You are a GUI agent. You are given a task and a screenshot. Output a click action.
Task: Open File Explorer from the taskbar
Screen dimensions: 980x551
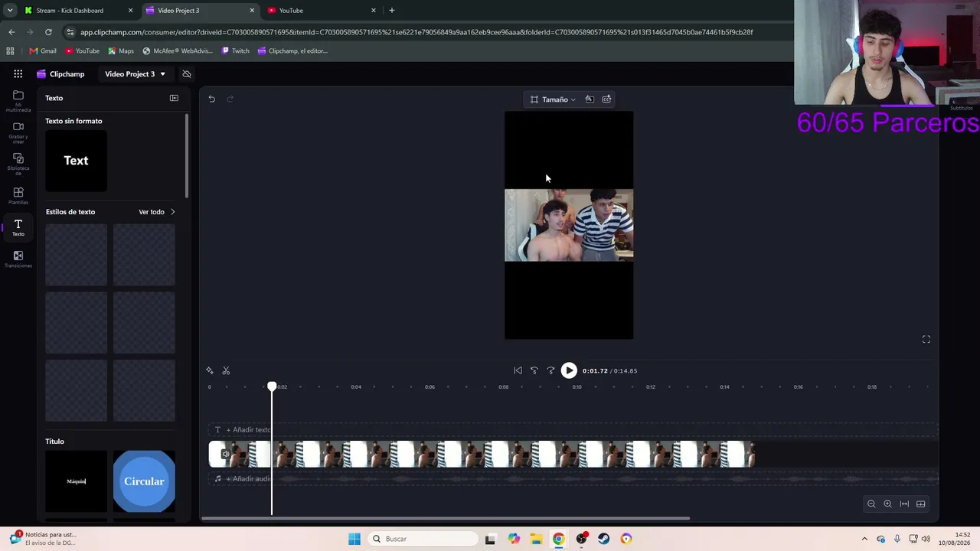pyautogui.click(x=536, y=539)
